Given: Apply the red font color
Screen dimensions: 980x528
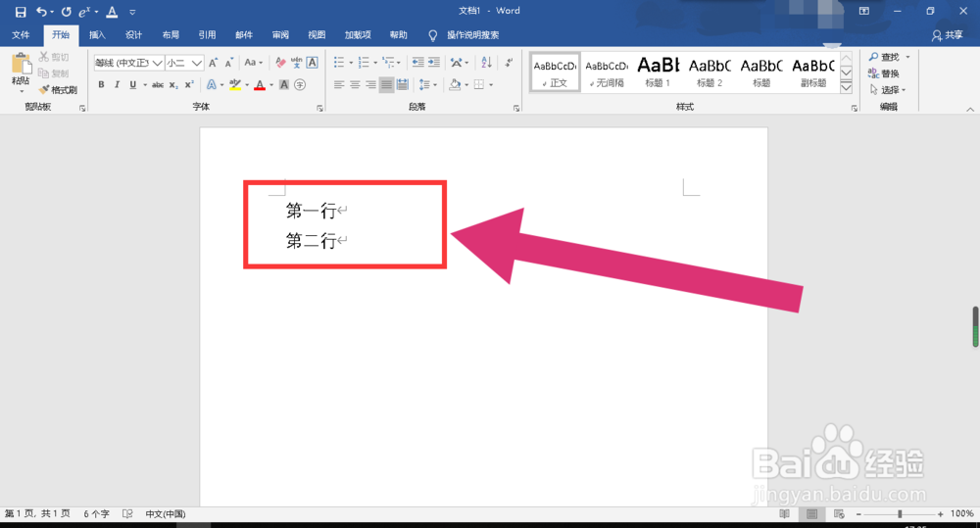Looking at the screenshot, I should pyautogui.click(x=260, y=85).
